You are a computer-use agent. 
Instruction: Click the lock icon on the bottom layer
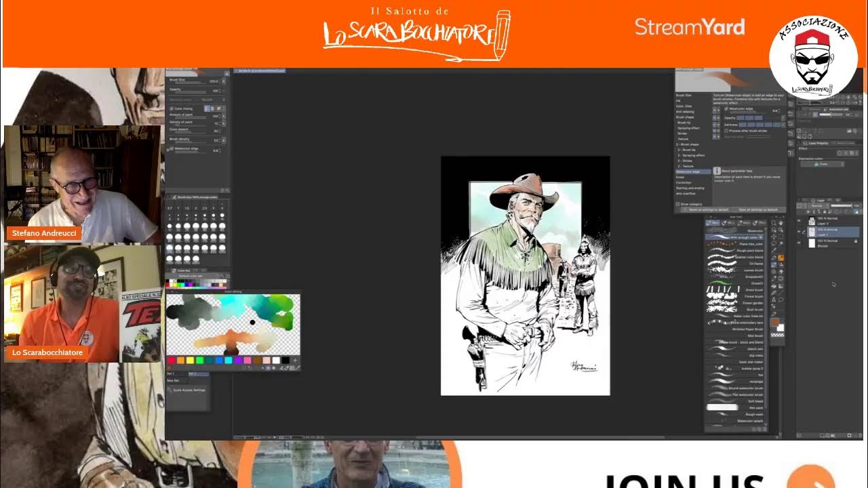coord(856,241)
